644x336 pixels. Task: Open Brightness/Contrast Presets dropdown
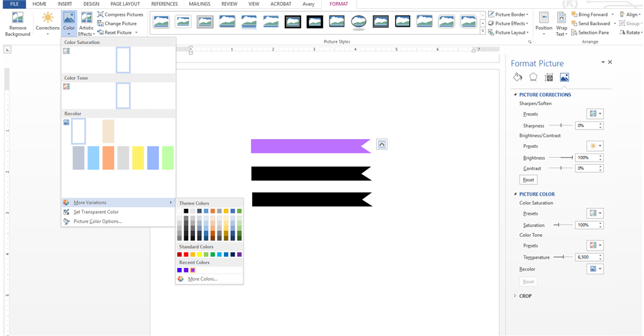click(595, 146)
